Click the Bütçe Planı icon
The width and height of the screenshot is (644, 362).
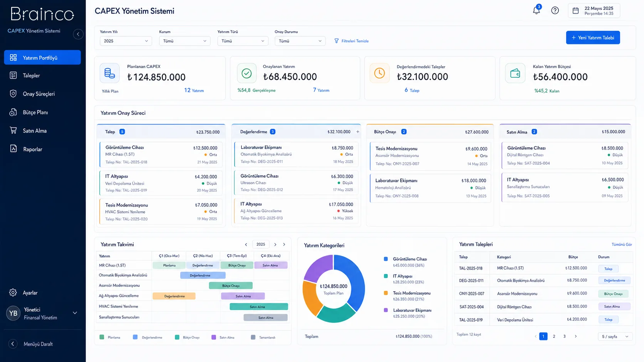[x=13, y=112]
